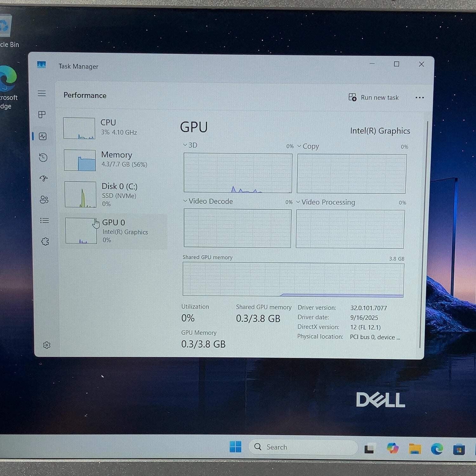
Task: Open the Windows Start button
Action: pos(235,447)
